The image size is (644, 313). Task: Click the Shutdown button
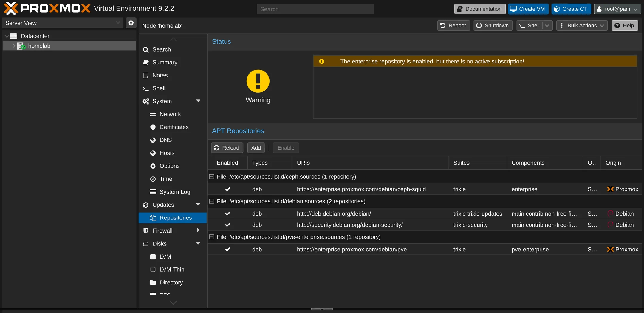[493, 26]
